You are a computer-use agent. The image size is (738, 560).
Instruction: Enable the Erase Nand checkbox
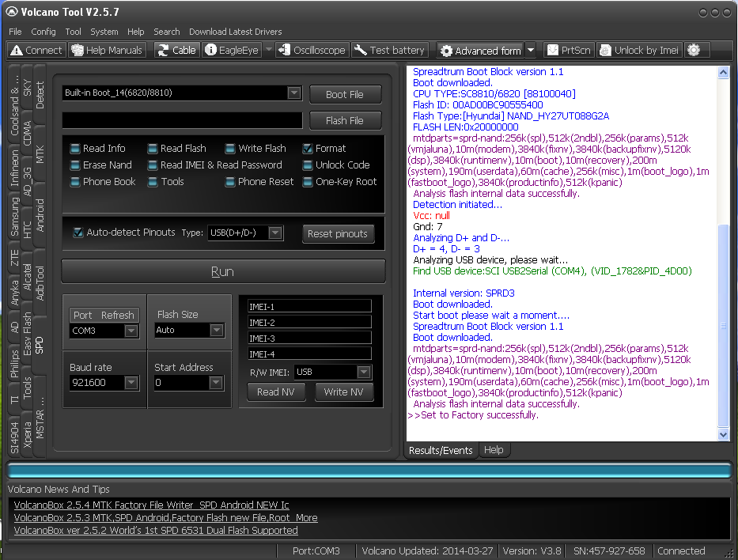click(x=75, y=165)
